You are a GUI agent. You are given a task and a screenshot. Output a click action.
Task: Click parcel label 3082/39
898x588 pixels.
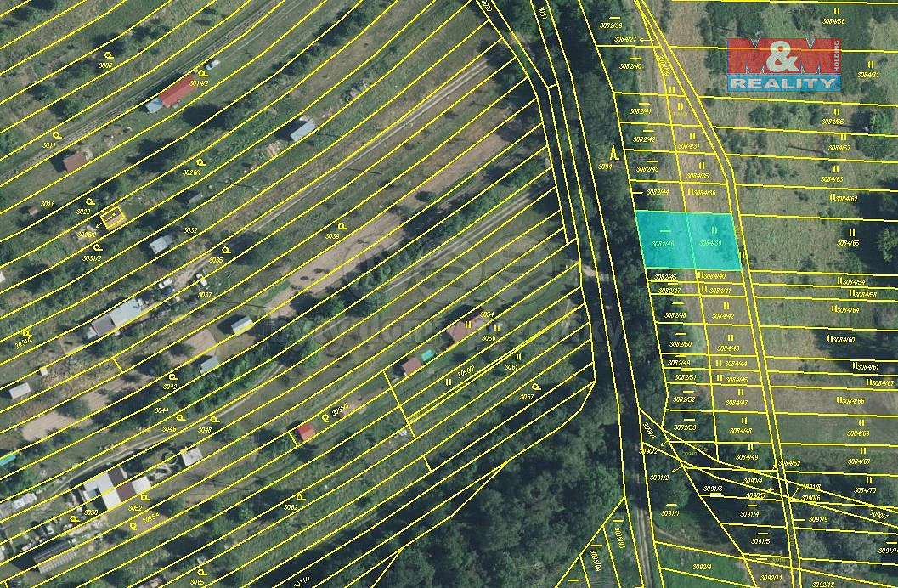pyautogui.click(x=611, y=25)
